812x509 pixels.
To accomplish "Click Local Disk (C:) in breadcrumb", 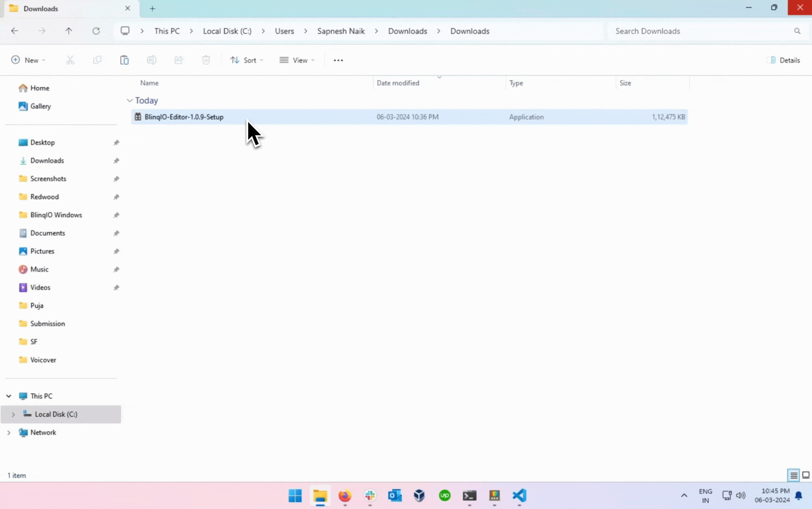I will [227, 31].
